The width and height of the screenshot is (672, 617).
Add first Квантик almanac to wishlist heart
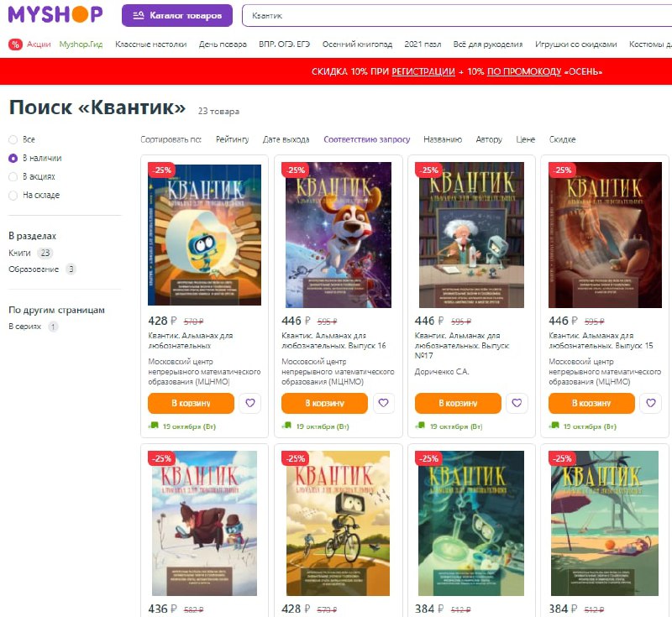[x=249, y=403]
